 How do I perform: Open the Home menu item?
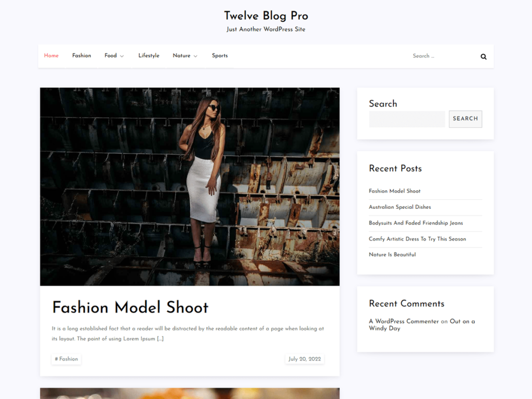coord(51,56)
